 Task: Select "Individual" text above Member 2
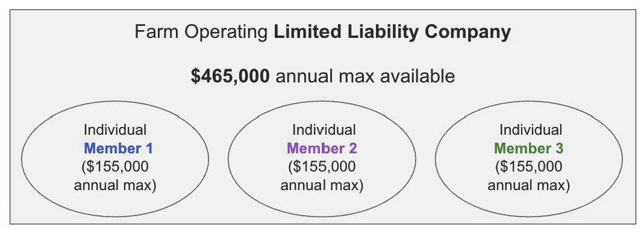click(x=324, y=130)
